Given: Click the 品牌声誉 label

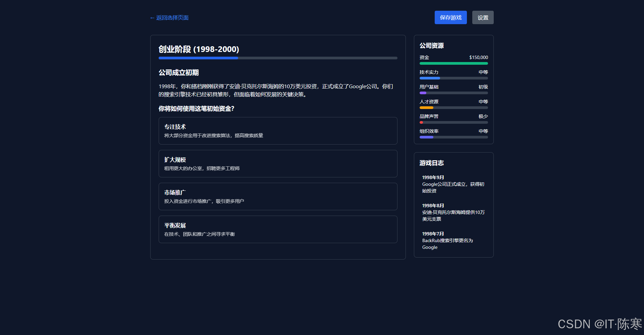Looking at the screenshot, I should (x=429, y=116).
